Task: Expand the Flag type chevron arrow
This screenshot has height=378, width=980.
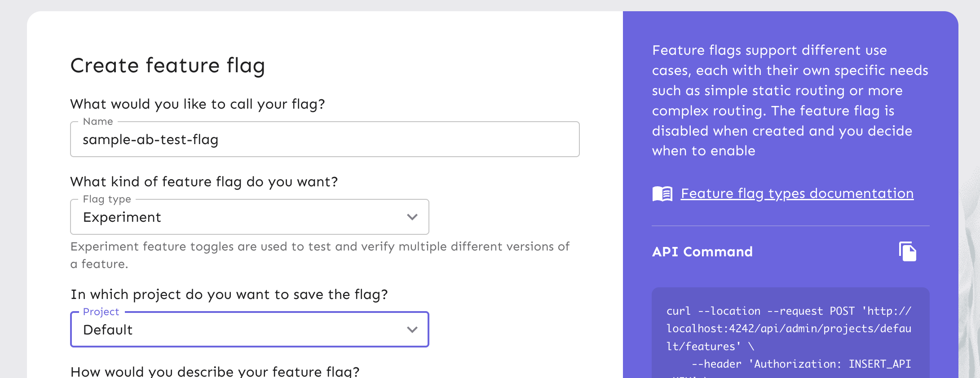Action: click(x=412, y=217)
